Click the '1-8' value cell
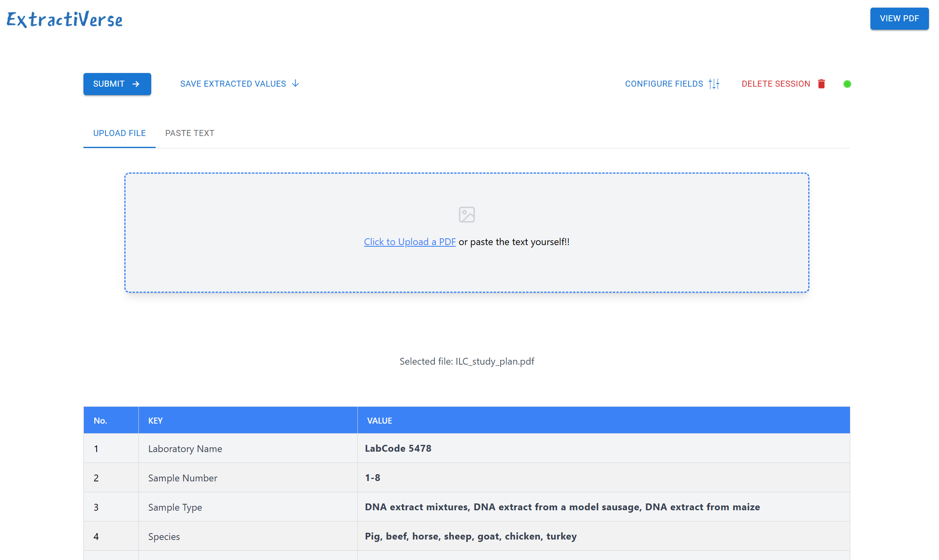 604,478
